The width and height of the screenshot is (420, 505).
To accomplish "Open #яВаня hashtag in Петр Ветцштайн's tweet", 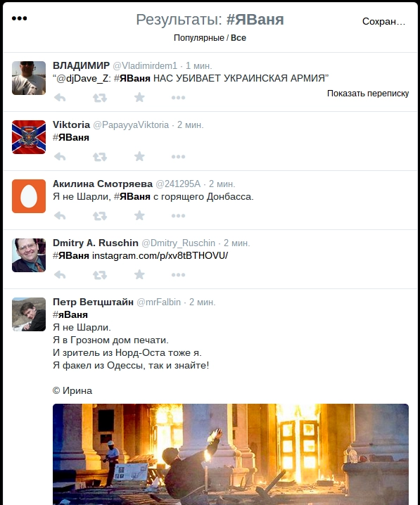I will 70,314.
